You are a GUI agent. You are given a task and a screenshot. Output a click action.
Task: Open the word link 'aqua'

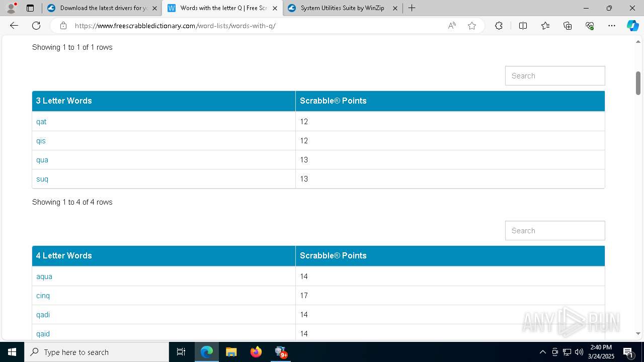click(x=44, y=277)
